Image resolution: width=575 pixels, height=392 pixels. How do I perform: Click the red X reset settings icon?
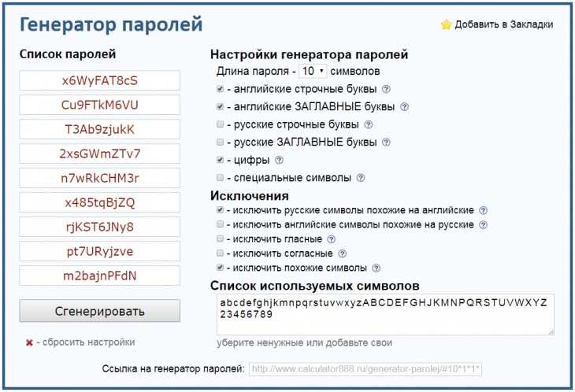[x=29, y=343]
